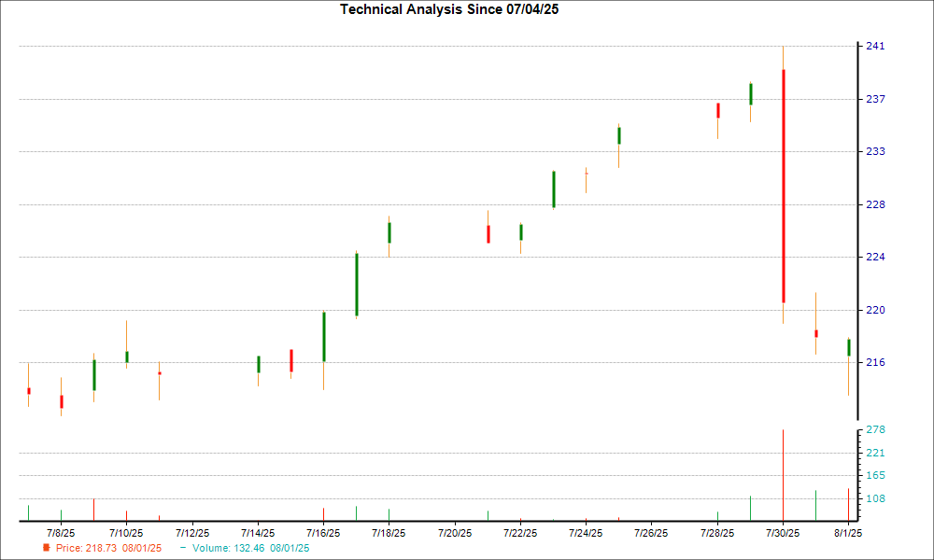Select the chart title 'Technical Analysis Since 07/04/25'

point(449,9)
